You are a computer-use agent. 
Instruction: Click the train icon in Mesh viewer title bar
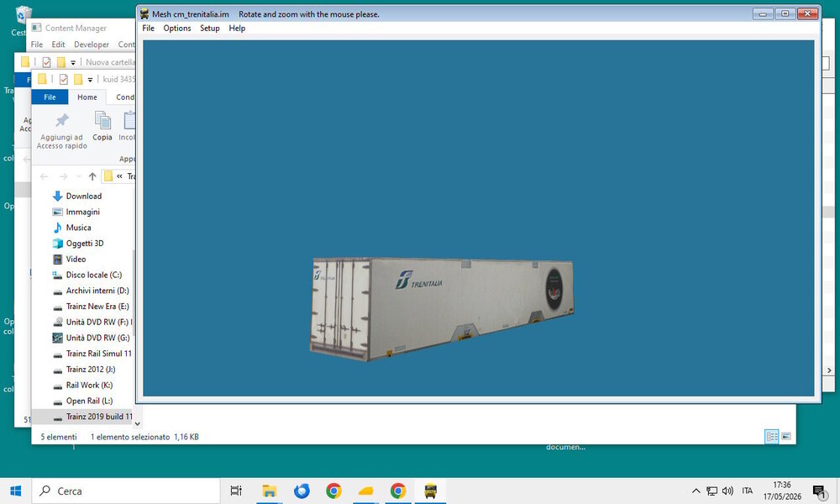pos(144,14)
